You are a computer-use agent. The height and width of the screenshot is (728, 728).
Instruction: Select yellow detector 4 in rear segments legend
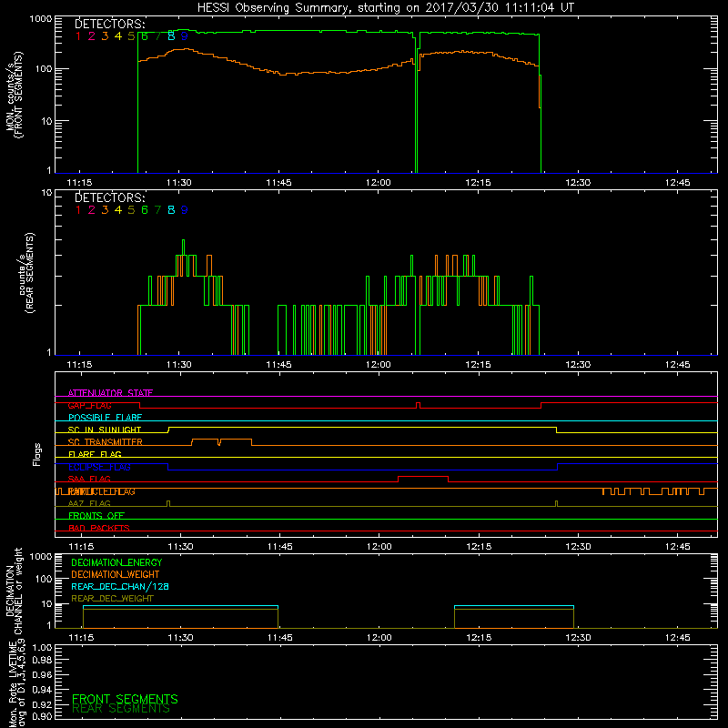coord(118,210)
